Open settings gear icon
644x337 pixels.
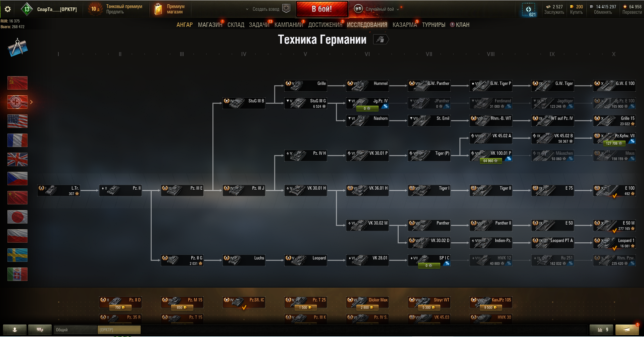8,9
